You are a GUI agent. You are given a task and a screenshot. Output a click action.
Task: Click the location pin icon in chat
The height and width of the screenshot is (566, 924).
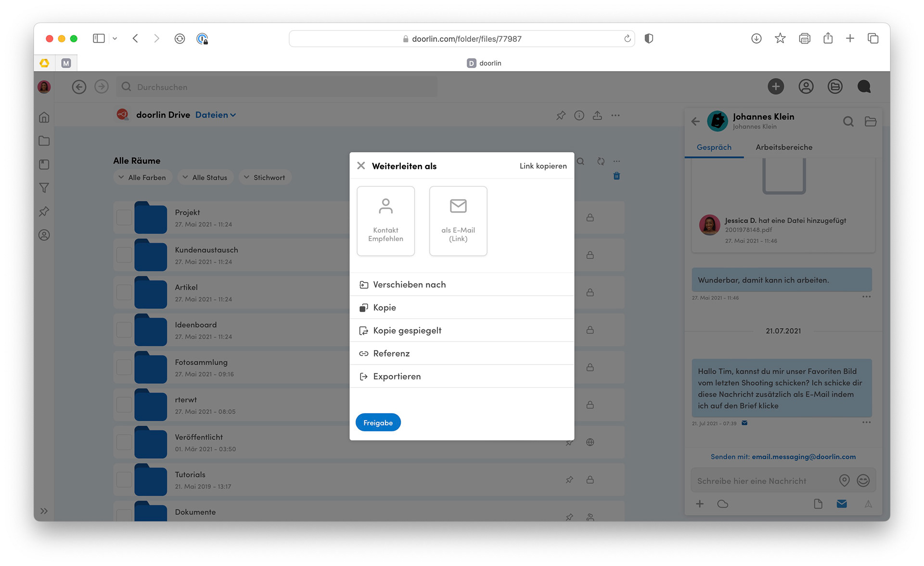844,480
